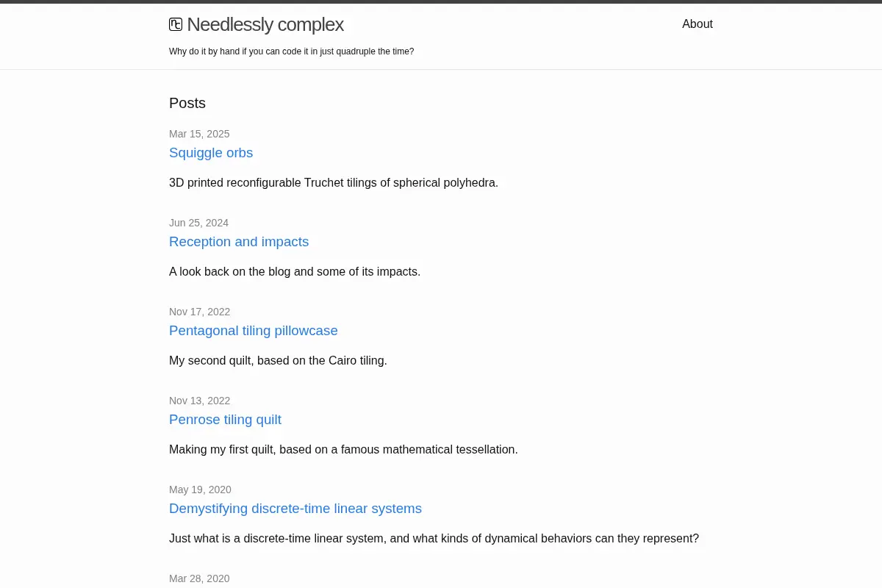Viewport: 882px width, 588px height.
Task: Open Demystifying discrete-time linear systems post
Action: (295, 509)
